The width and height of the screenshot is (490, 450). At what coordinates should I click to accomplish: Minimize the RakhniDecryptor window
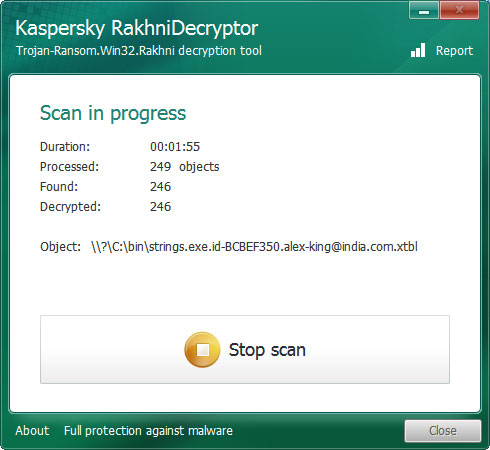424,11
